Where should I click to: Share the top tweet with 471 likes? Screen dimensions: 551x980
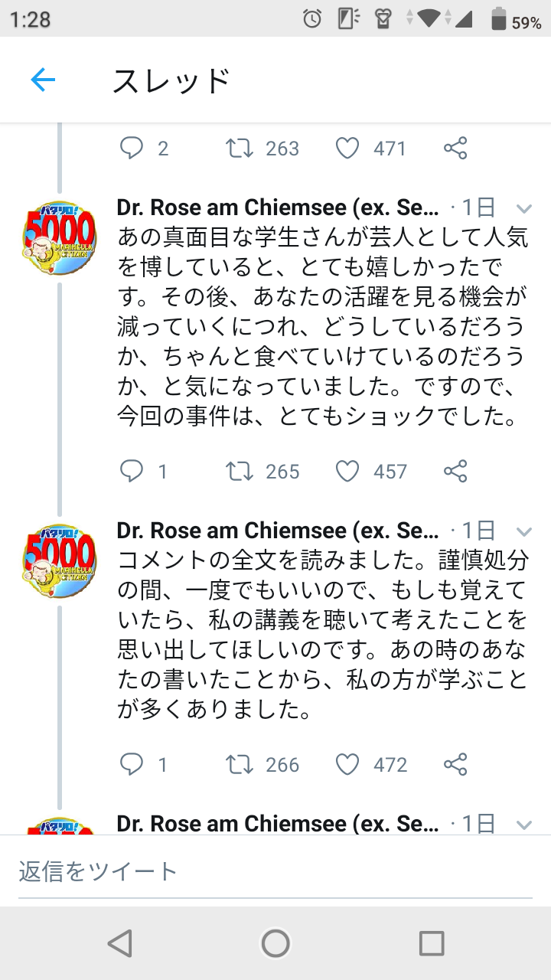(x=455, y=148)
